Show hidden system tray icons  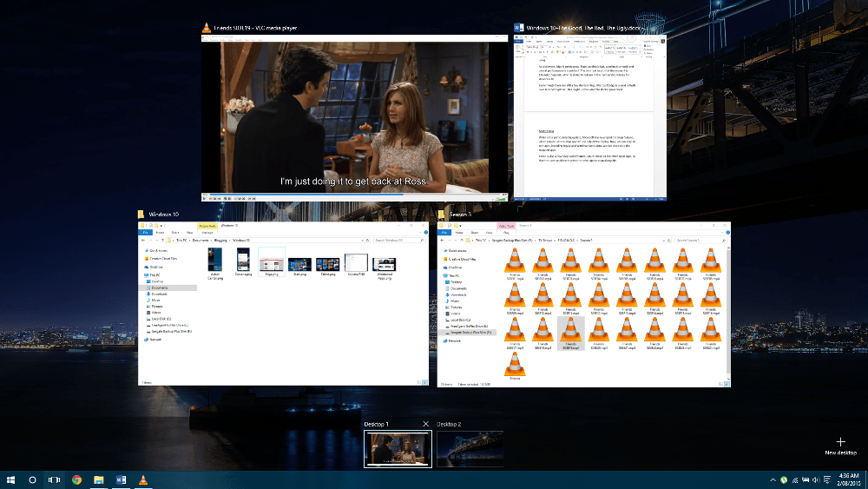point(773,480)
